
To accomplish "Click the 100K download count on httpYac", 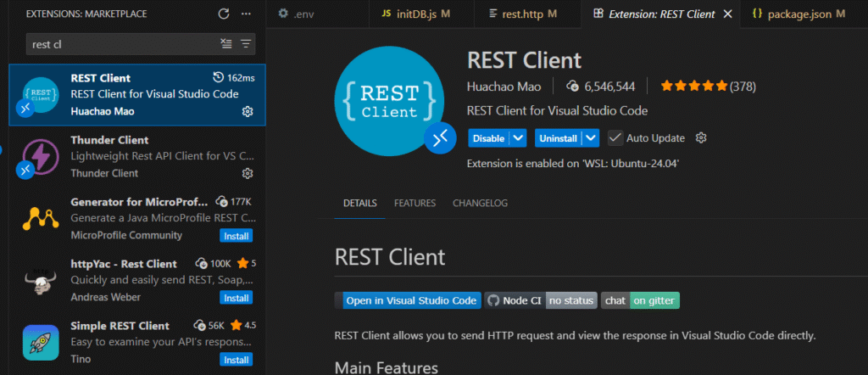I will pyautogui.click(x=213, y=263).
